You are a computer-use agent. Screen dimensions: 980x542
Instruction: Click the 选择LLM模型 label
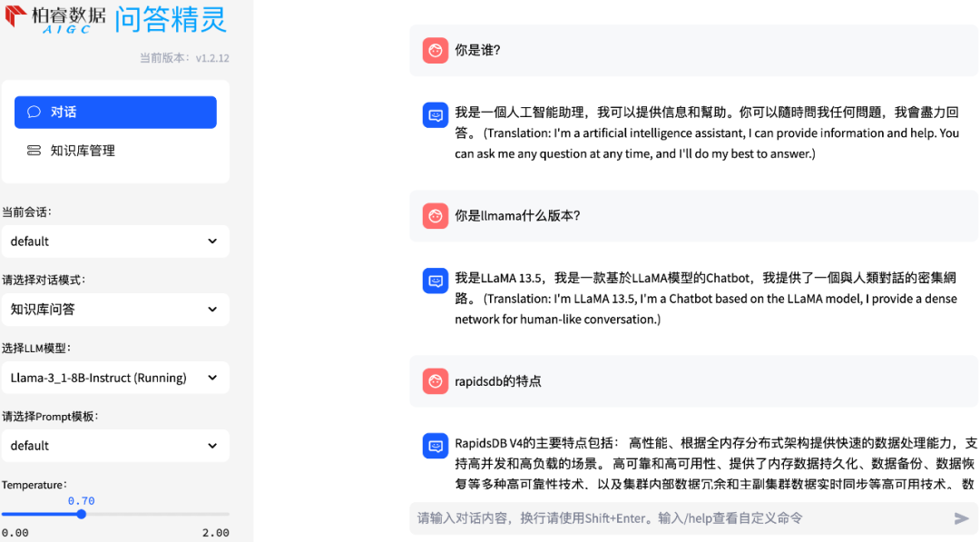tap(36, 349)
